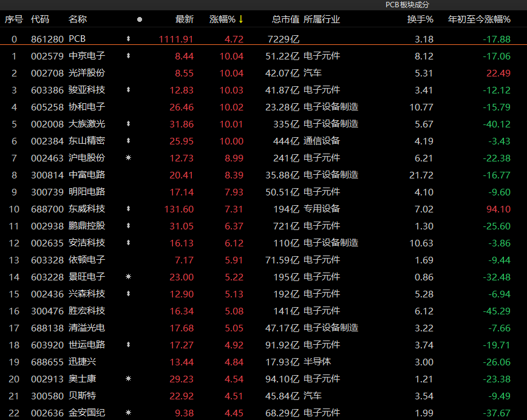
Task: Click the dot marker column header
Action: click(x=140, y=19)
